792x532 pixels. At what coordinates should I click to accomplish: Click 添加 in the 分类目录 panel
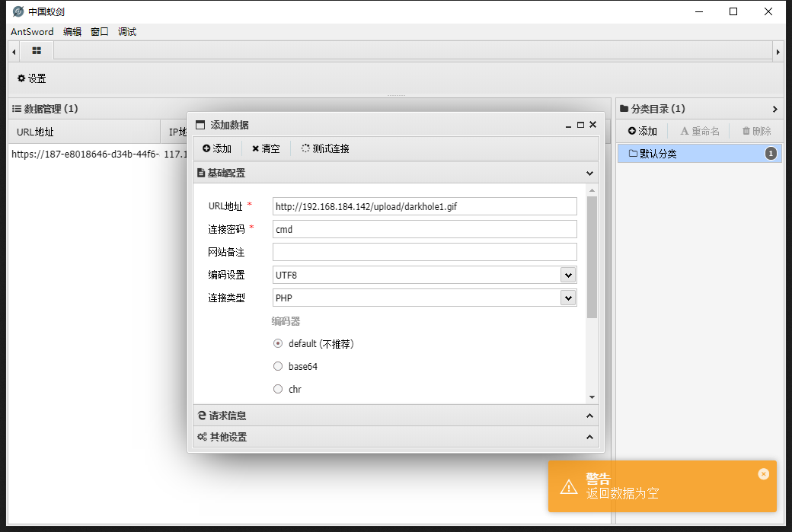click(x=643, y=131)
